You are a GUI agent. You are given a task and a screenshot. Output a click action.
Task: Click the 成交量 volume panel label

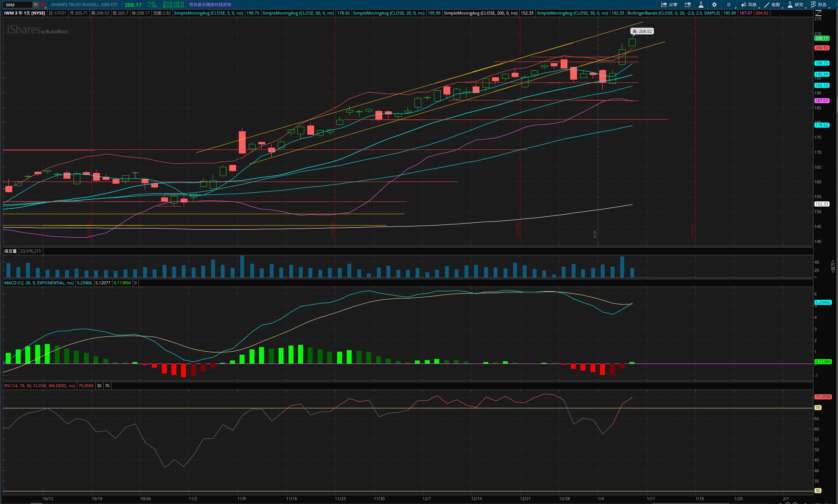tap(10, 251)
